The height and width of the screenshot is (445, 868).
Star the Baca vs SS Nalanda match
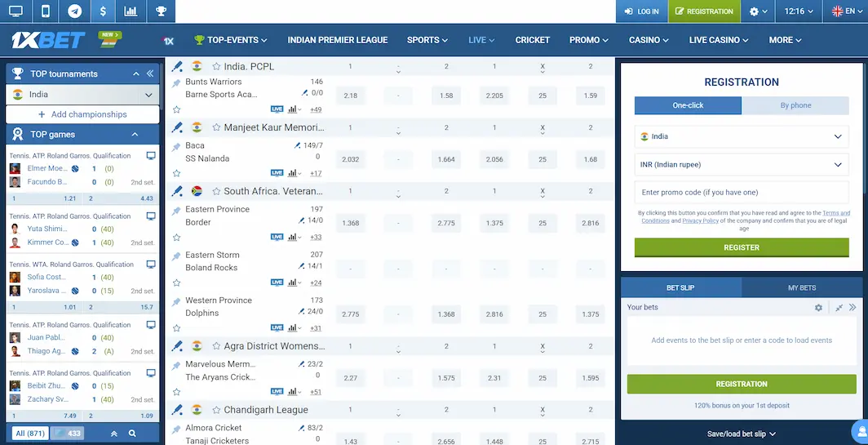click(176, 173)
